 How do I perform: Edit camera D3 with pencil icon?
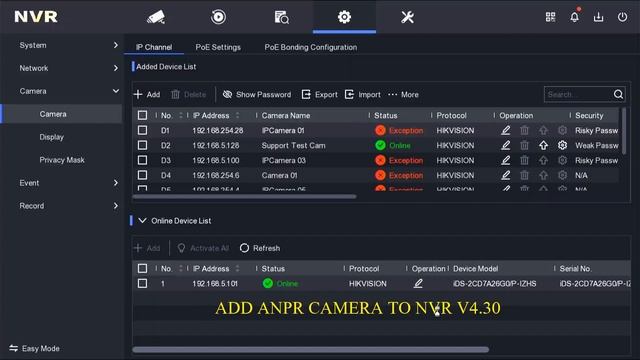point(505,160)
